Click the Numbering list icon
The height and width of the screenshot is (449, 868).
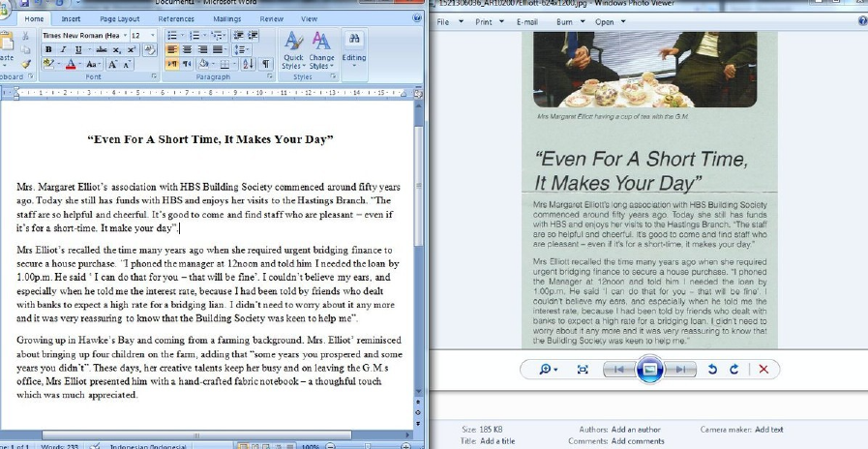(196, 36)
